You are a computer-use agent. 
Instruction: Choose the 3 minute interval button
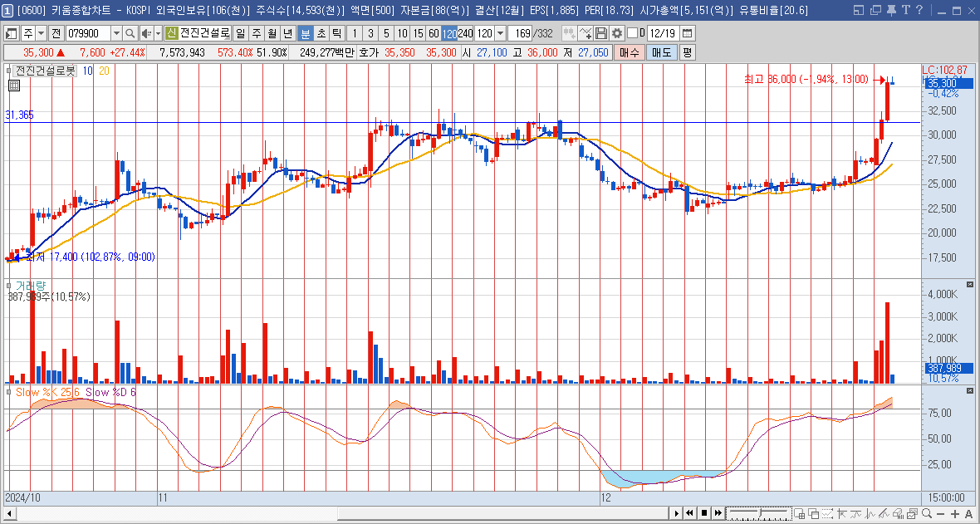[370, 33]
